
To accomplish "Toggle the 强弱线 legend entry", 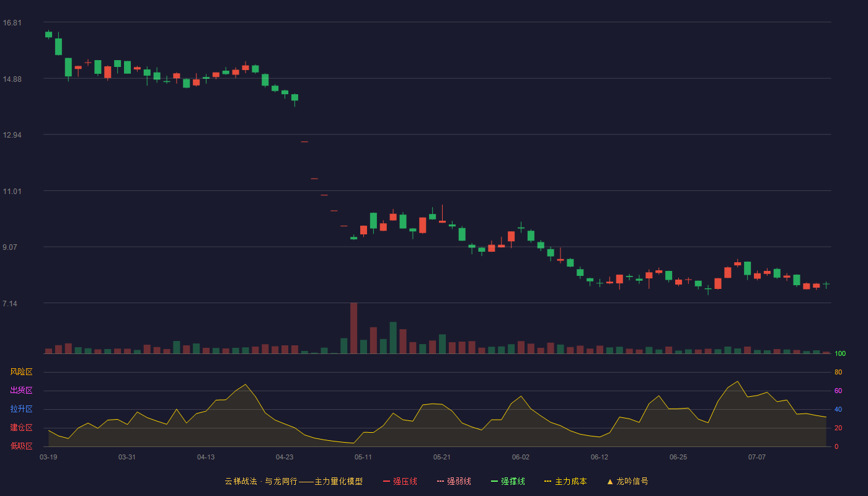I will click(454, 481).
